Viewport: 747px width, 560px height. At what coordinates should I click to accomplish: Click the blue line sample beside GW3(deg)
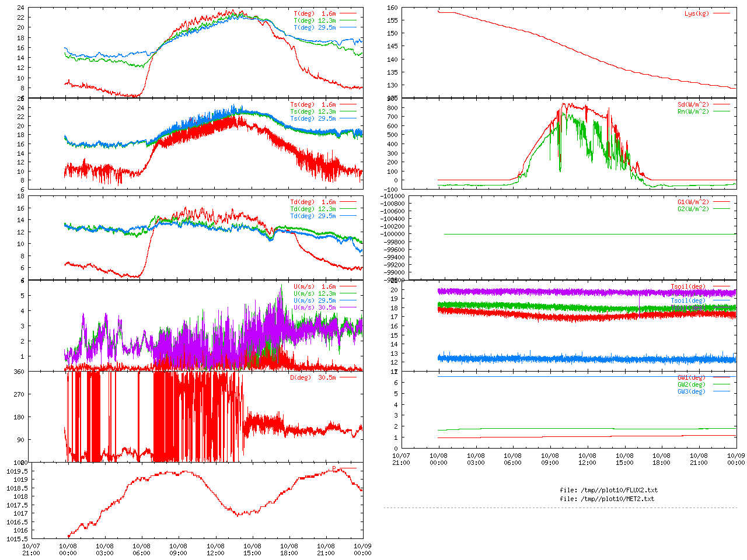click(721, 391)
